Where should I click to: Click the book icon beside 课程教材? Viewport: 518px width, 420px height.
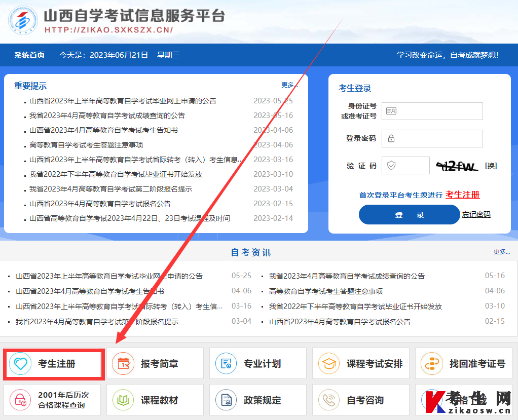point(123,400)
